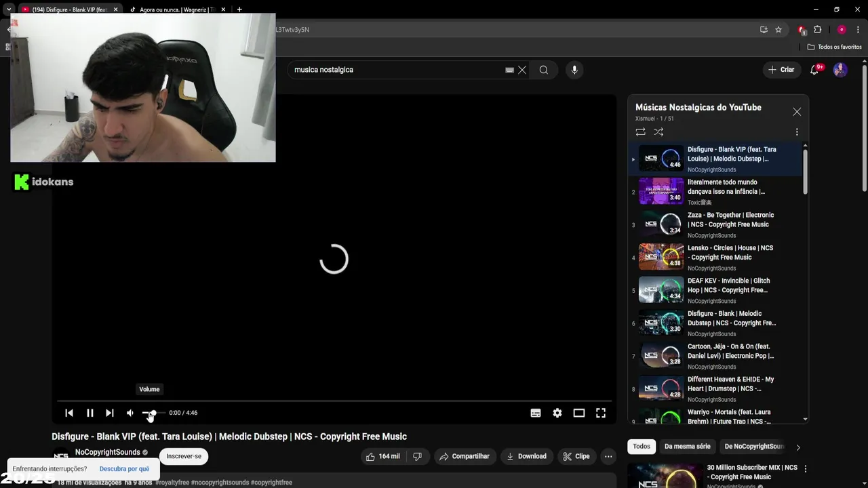868x488 pixels.
Task: Open more actions menu below video
Action: pos(608,456)
